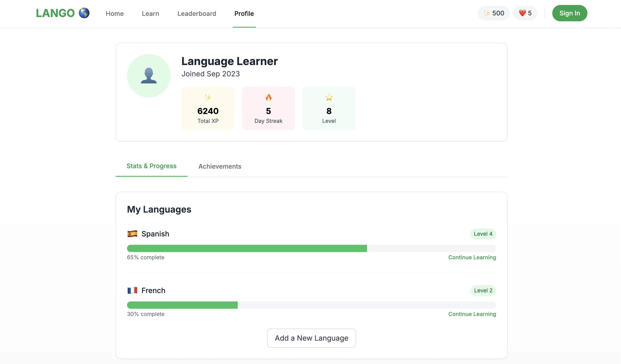The height and width of the screenshot is (364, 621).
Task: Navigate to the Leaderboard page
Action: (x=196, y=14)
